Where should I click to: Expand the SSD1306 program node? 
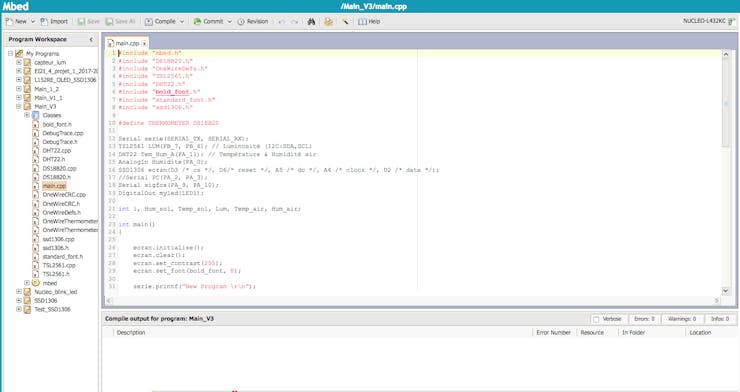click(19, 300)
